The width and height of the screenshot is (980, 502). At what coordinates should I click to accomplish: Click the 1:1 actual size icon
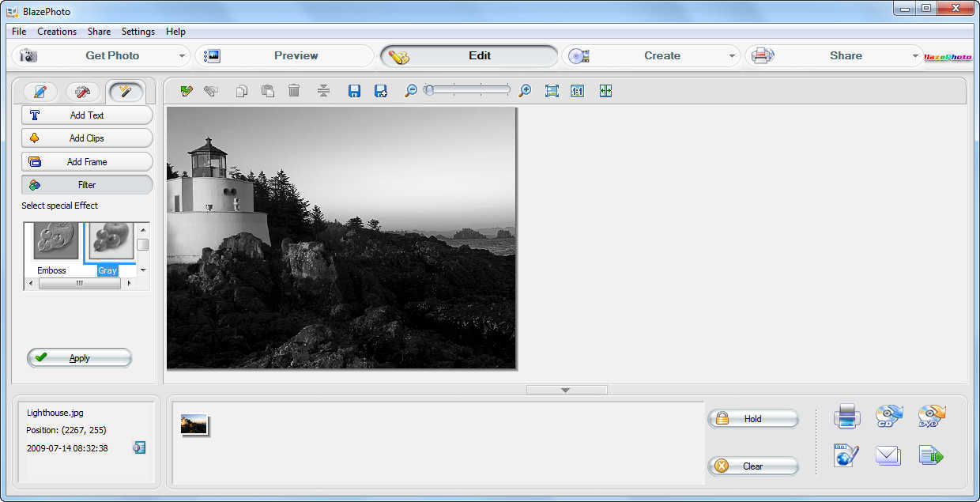578,90
